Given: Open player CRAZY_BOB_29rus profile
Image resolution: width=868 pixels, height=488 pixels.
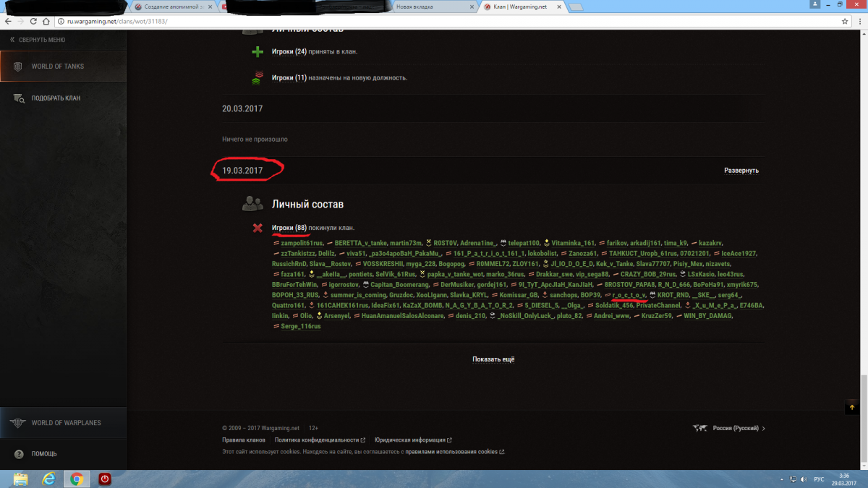Looking at the screenshot, I should click(x=647, y=275).
